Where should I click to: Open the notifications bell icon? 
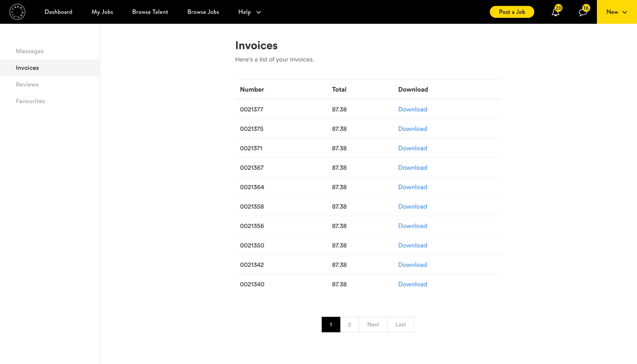point(556,12)
